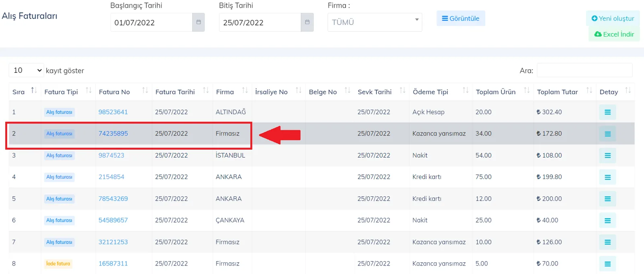Sort by Sevk Tarihi column arrows
This screenshot has height=274, width=644.
402,91
